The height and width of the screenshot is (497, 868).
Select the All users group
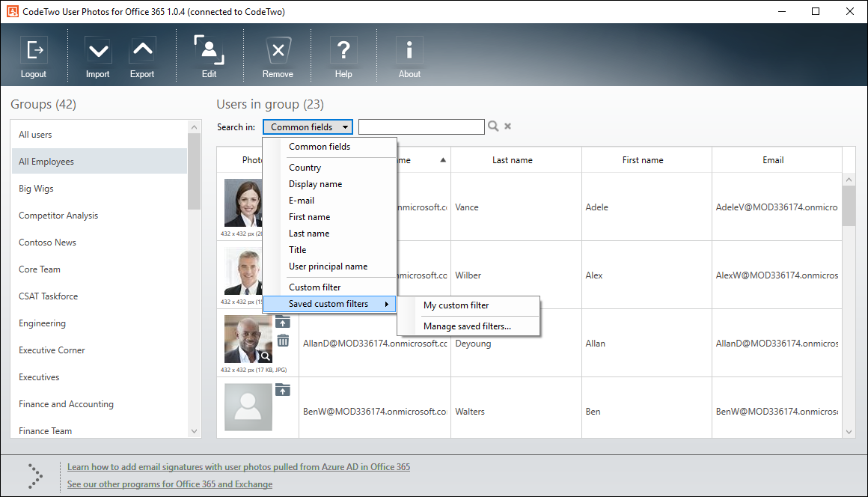(100, 135)
